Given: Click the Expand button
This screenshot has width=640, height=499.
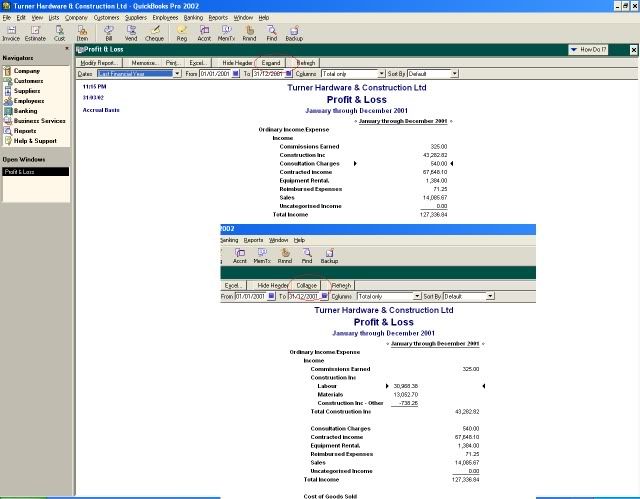Looking at the screenshot, I should pyautogui.click(x=271, y=63).
